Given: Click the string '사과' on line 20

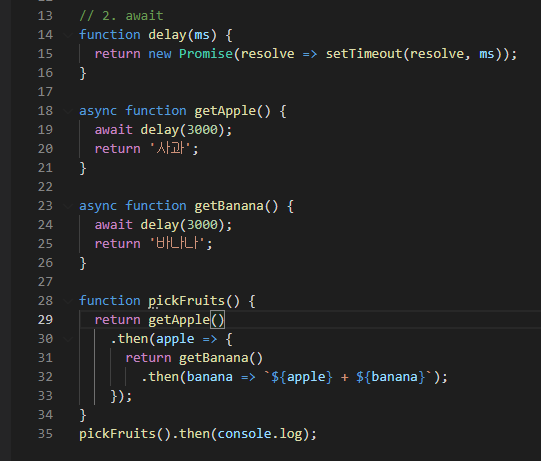Looking at the screenshot, I should tap(170, 149).
